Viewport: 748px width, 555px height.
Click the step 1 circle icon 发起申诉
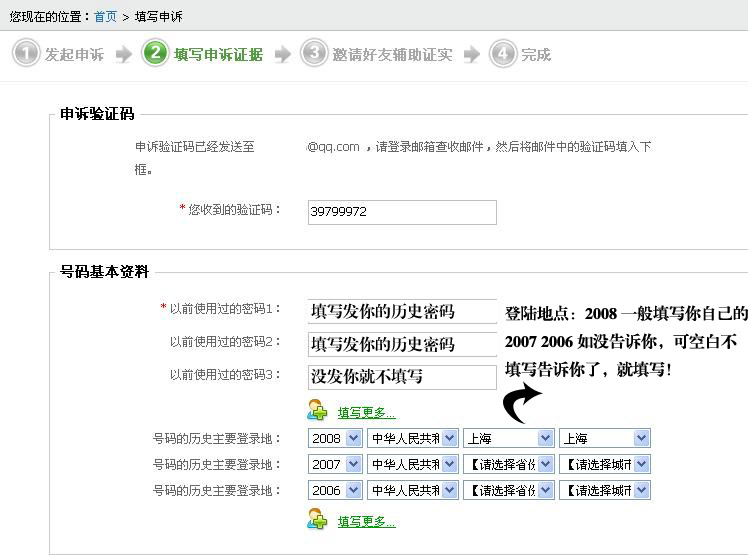point(26,53)
